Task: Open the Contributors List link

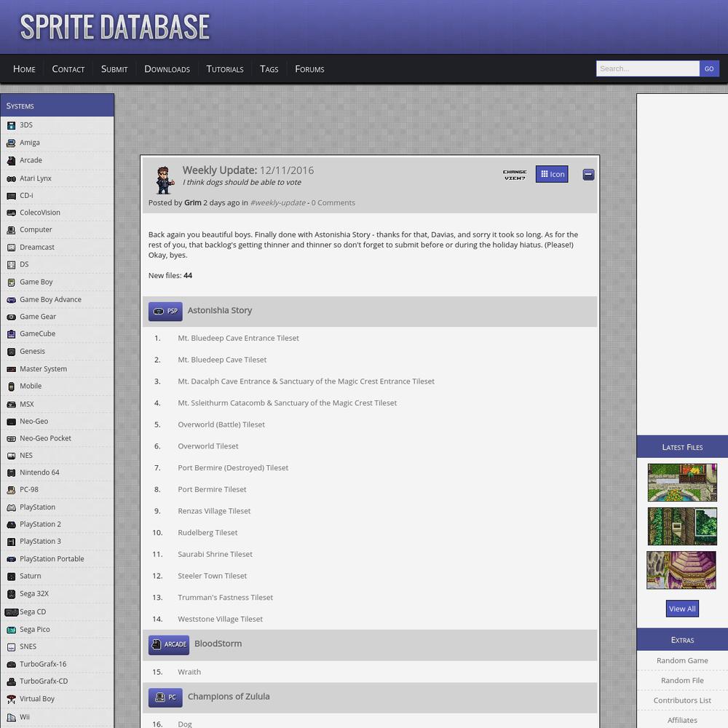Action: coord(682,700)
